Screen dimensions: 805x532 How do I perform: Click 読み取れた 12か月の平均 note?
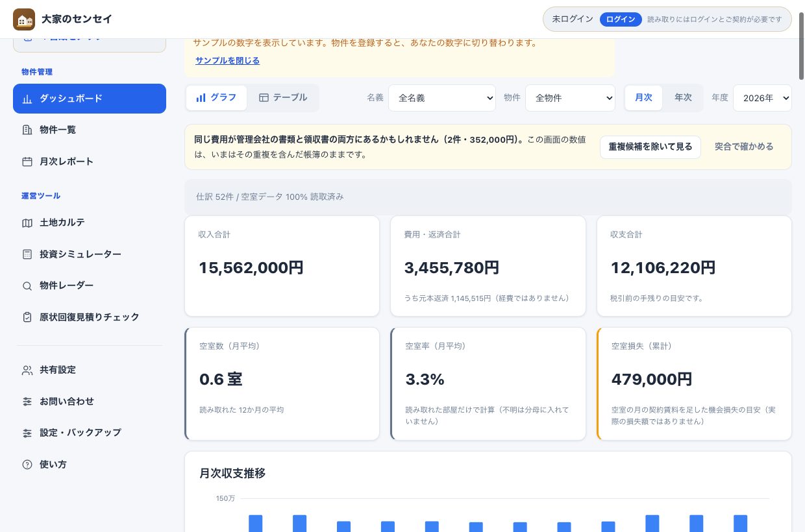click(241, 410)
